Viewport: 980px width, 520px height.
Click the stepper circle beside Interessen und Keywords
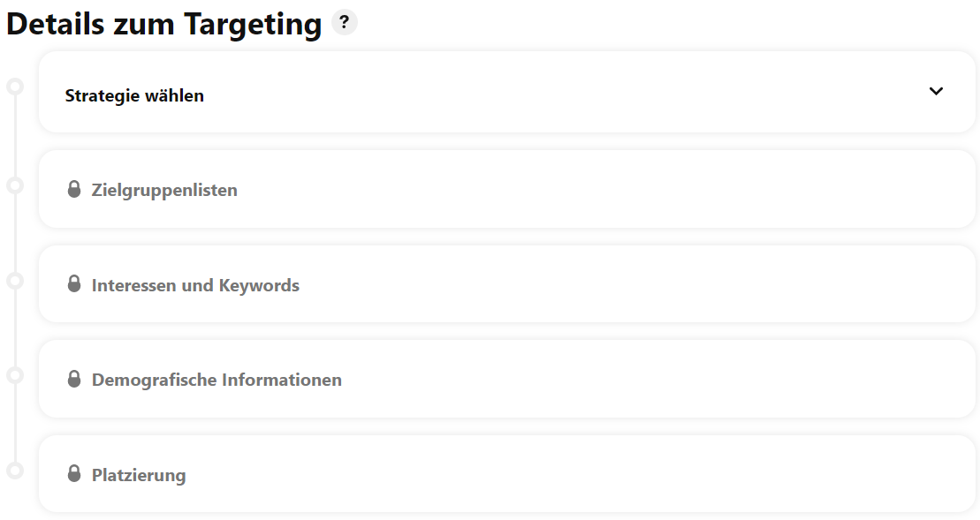tap(14, 280)
